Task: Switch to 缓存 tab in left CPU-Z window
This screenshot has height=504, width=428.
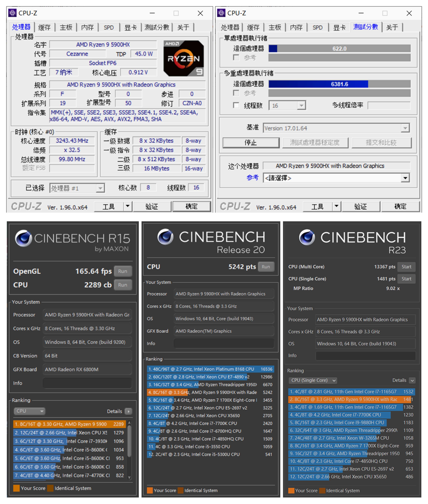Action: click(x=44, y=27)
